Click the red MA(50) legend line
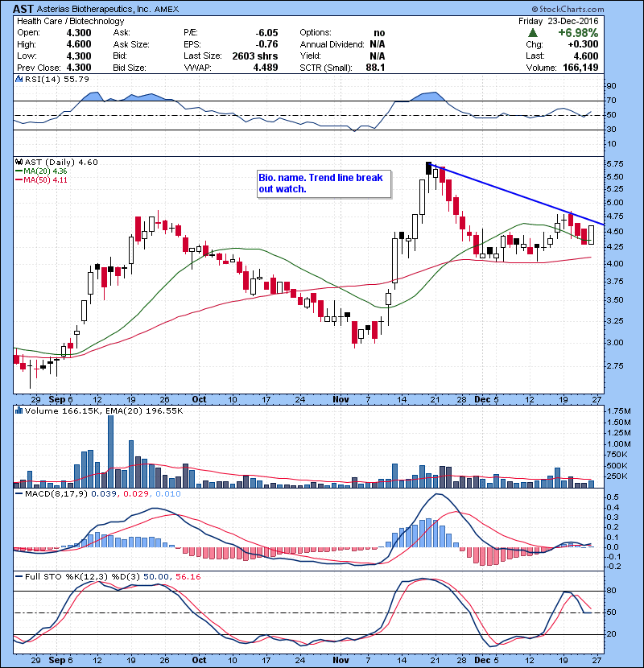The height and width of the screenshot is (668, 644). [19, 179]
